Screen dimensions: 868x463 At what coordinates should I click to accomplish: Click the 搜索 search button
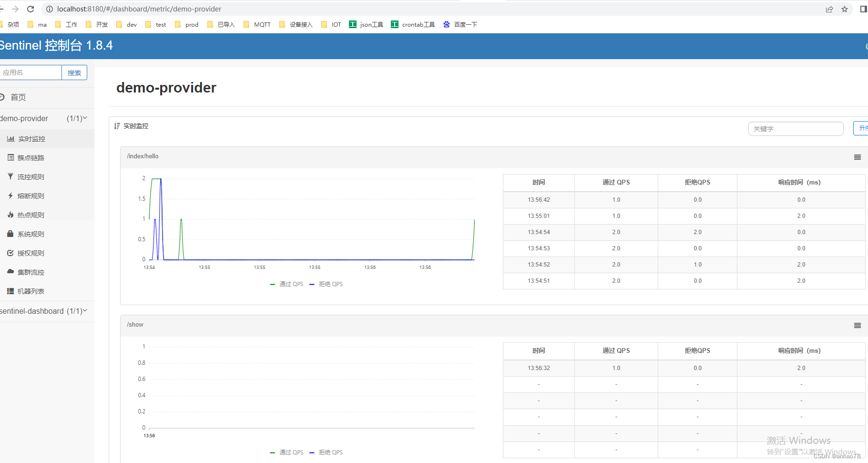[x=74, y=72]
